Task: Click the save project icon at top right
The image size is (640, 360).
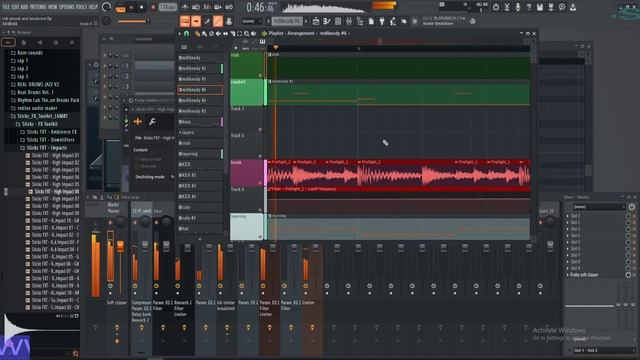Action: pyautogui.click(x=540, y=7)
